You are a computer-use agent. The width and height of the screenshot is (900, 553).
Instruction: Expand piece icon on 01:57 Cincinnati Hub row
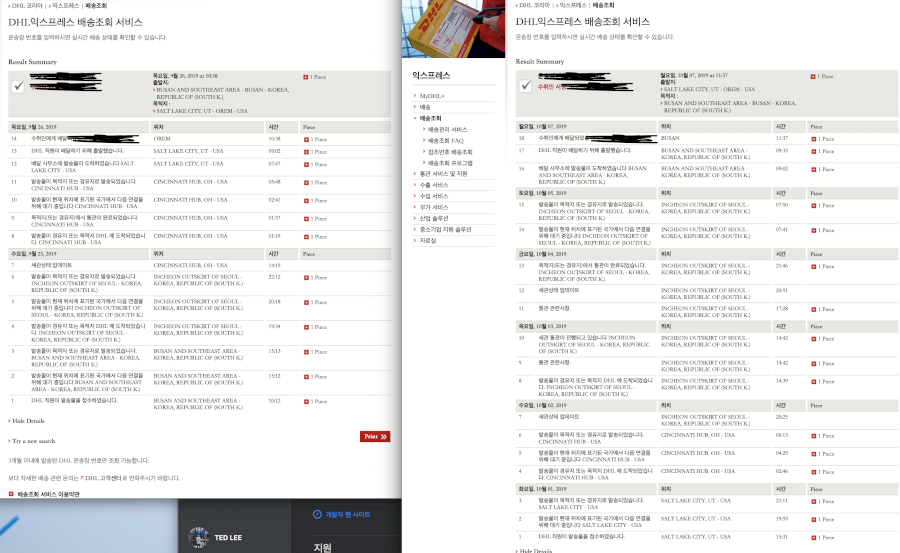(x=306, y=219)
